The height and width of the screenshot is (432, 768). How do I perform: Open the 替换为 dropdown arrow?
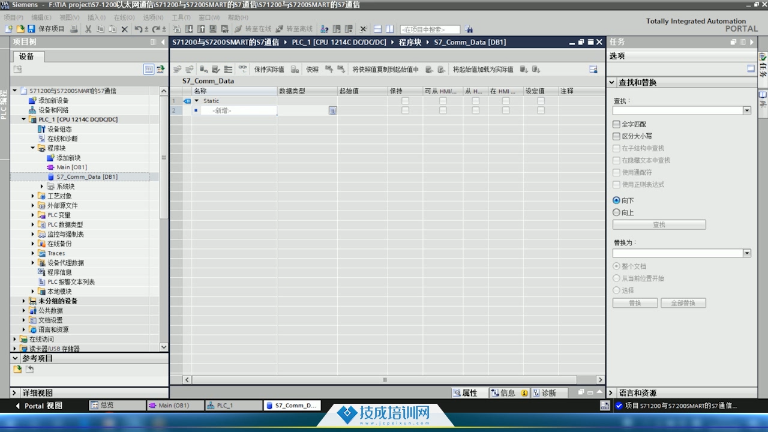tap(747, 253)
